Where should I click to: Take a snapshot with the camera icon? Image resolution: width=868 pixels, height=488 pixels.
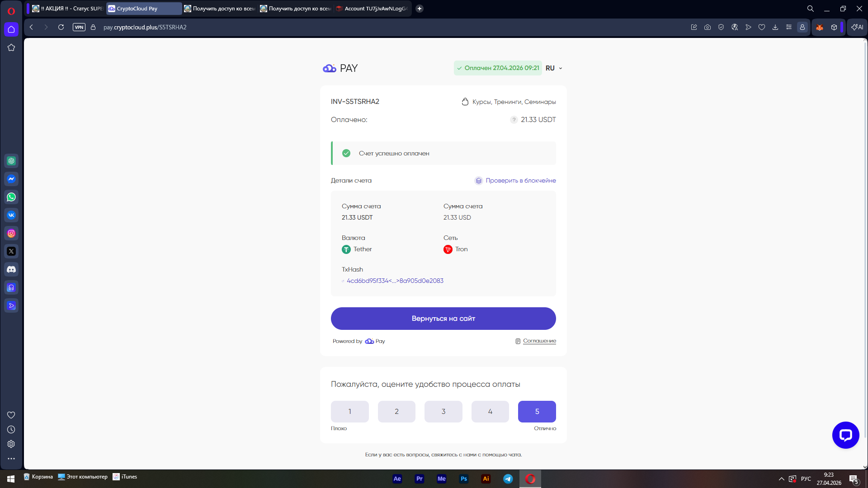click(708, 27)
